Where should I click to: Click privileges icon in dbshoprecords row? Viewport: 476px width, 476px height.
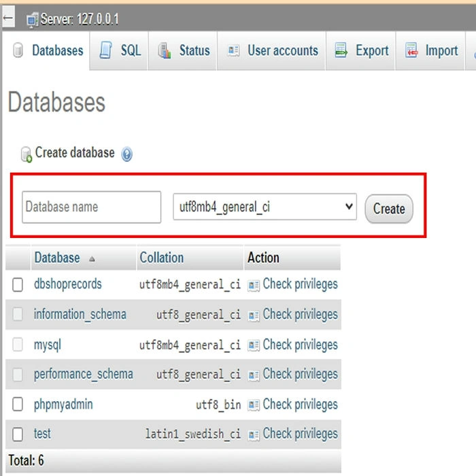254,286
